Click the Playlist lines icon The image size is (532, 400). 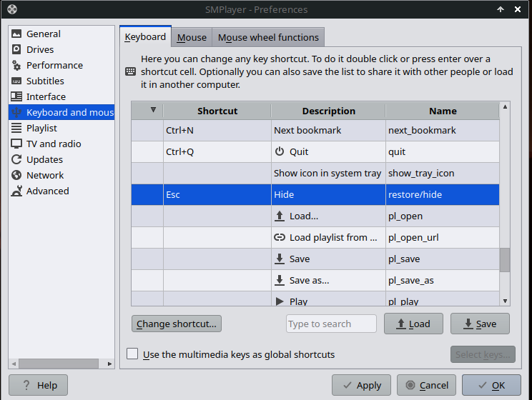click(16, 128)
